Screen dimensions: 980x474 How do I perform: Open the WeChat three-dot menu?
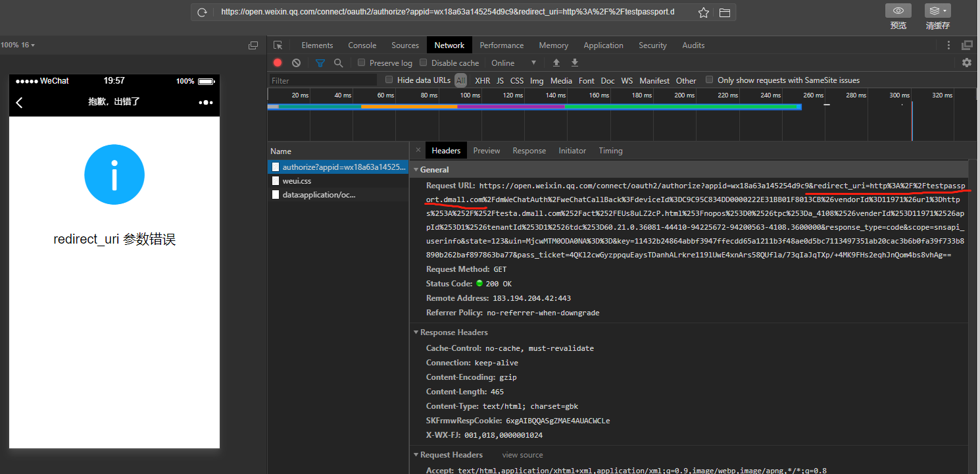click(206, 102)
